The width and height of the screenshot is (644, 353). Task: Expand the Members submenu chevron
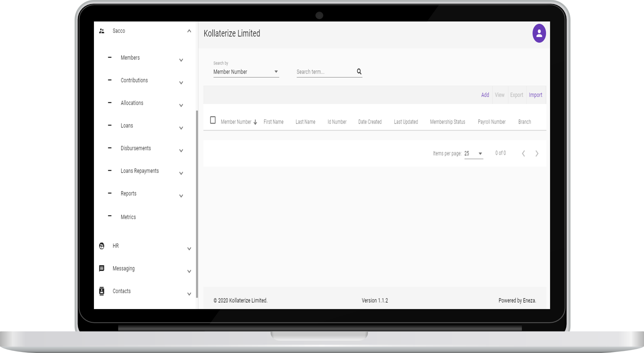tap(181, 60)
